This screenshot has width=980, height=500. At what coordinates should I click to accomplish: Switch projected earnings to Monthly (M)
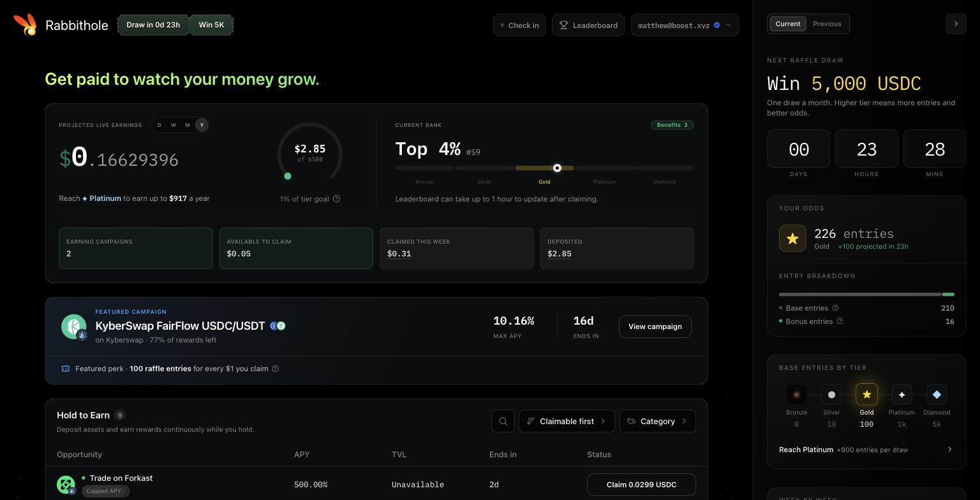click(x=188, y=125)
